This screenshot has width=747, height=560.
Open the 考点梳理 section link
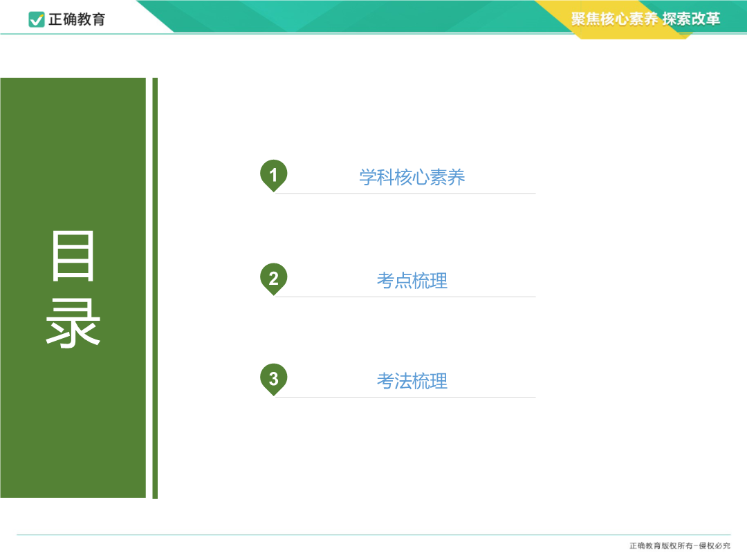click(412, 281)
